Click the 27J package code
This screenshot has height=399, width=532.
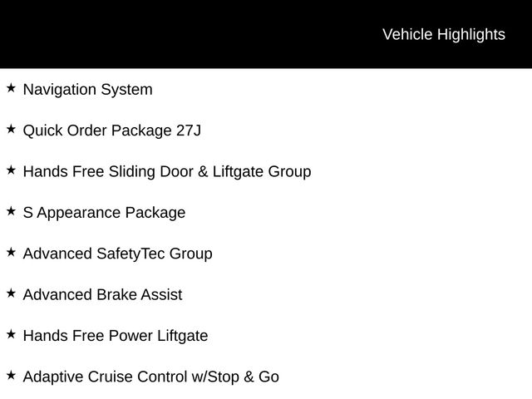(189, 131)
